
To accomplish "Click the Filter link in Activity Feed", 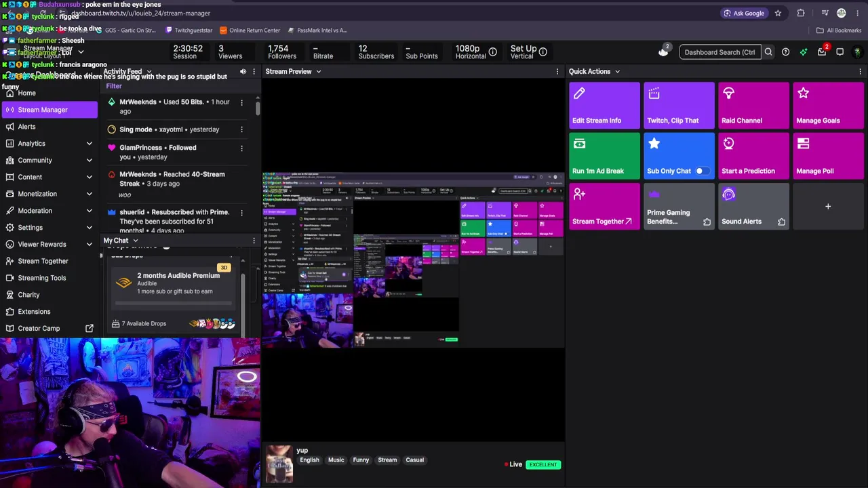I will [114, 86].
